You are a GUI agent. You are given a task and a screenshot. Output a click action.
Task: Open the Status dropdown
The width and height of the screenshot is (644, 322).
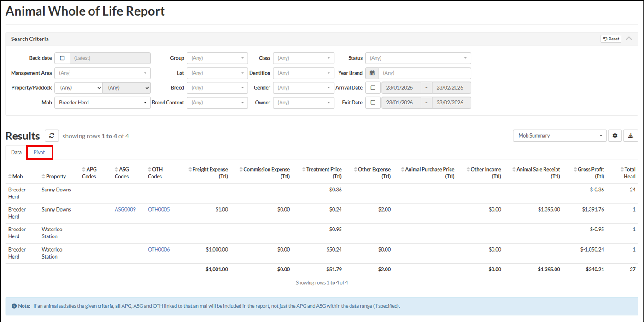(x=418, y=58)
